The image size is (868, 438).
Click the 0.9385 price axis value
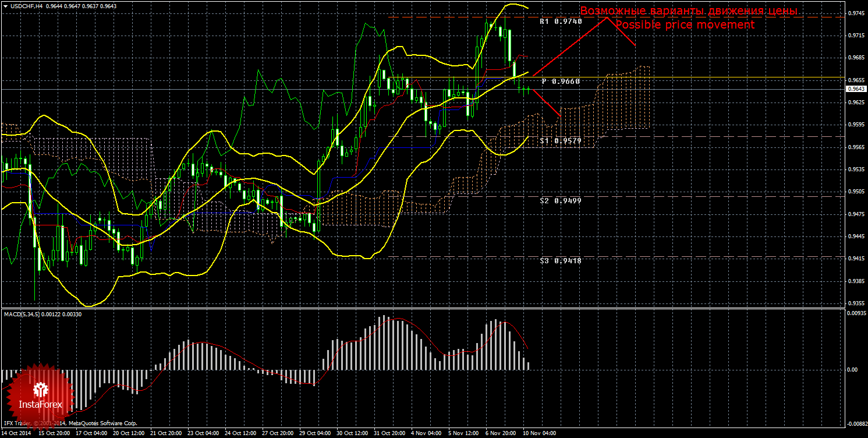point(855,281)
